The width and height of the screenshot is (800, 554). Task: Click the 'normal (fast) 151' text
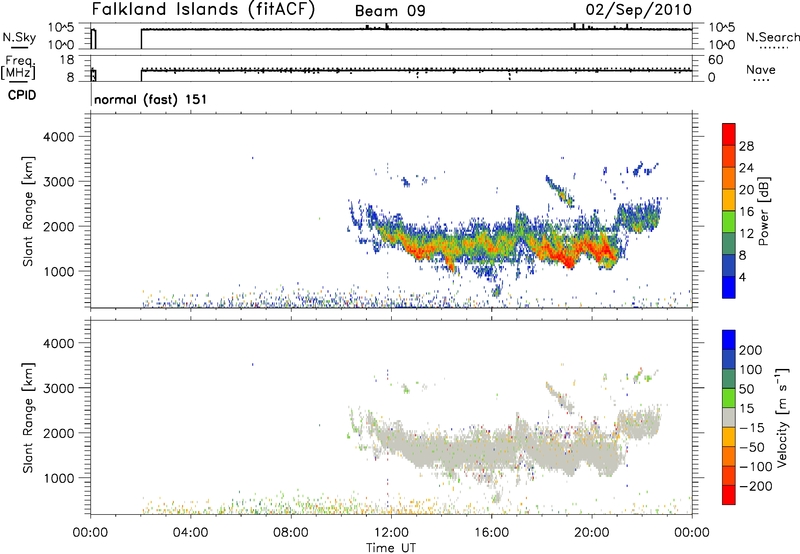[151, 99]
